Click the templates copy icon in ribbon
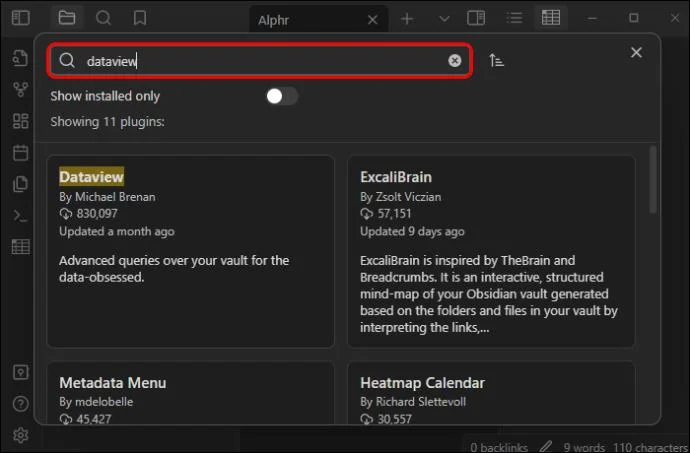The image size is (690, 453). click(x=21, y=184)
